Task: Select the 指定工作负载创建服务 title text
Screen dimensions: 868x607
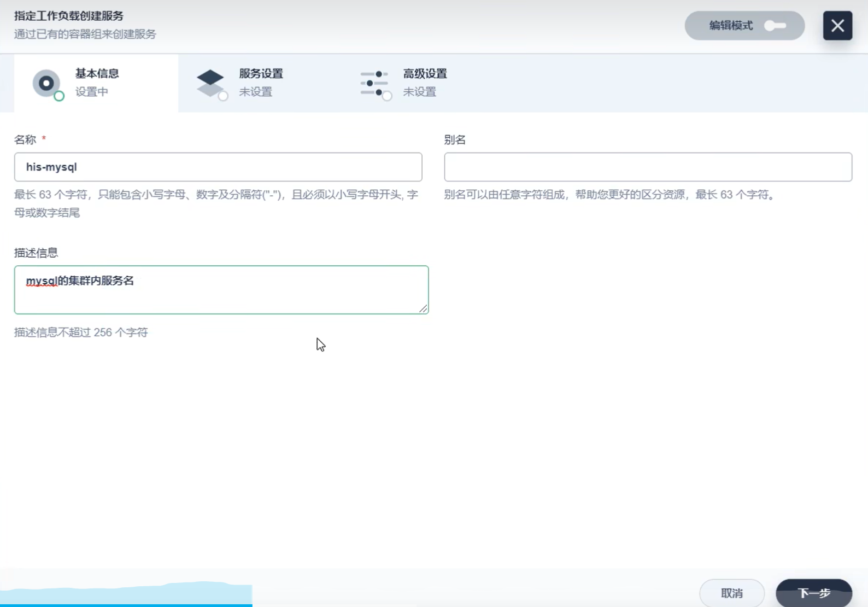Action: pyautogui.click(x=69, y=16)
